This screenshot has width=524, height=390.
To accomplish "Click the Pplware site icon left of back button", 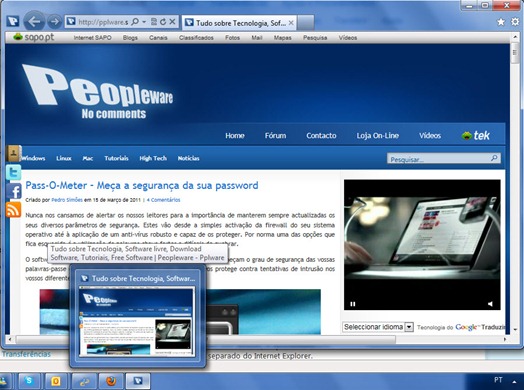I will (13, 22).
